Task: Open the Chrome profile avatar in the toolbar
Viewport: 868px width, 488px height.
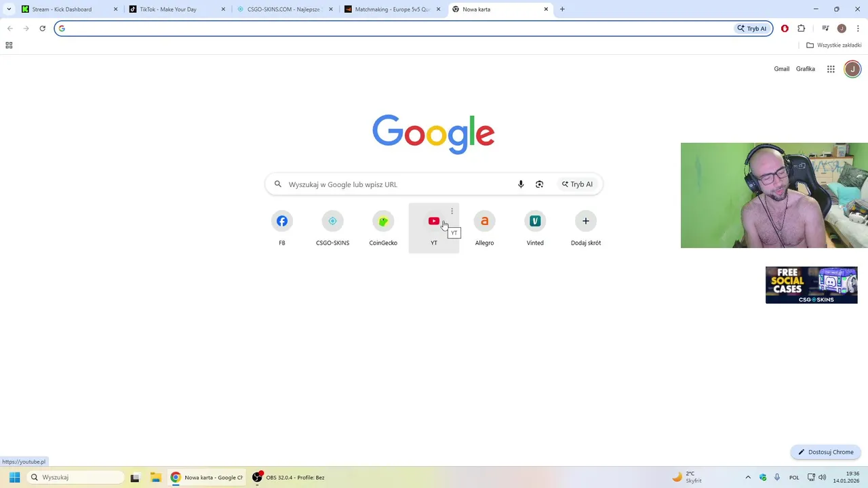Action: tap(842, 28)
